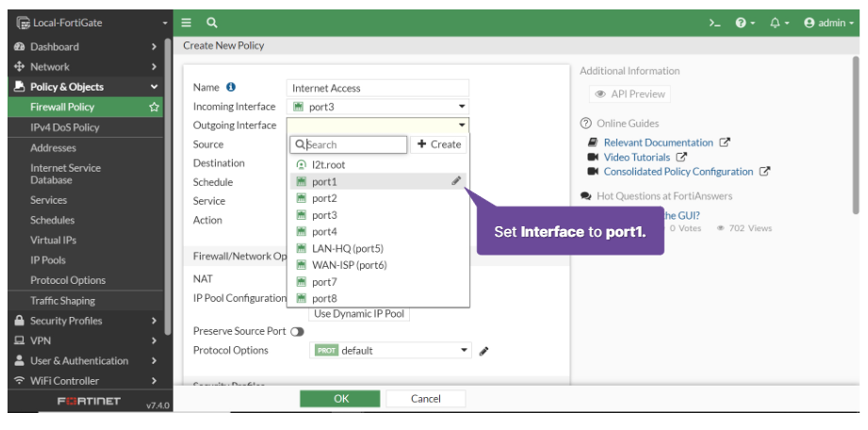Go to IPv4 DoS Policy
Viewport: 868px width, 430px height.
[x=65, y=127]
